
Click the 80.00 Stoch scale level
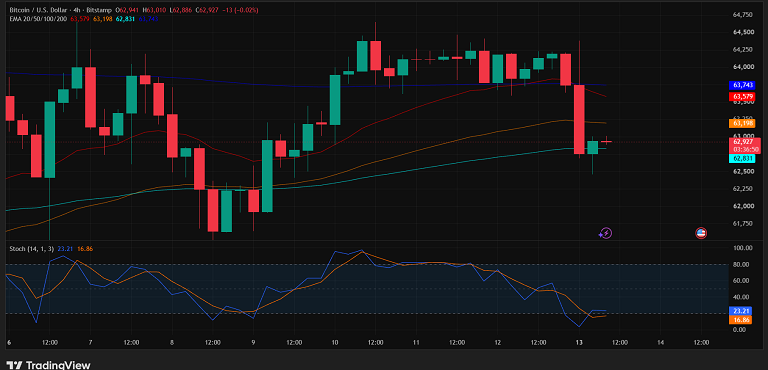[742, 265]
